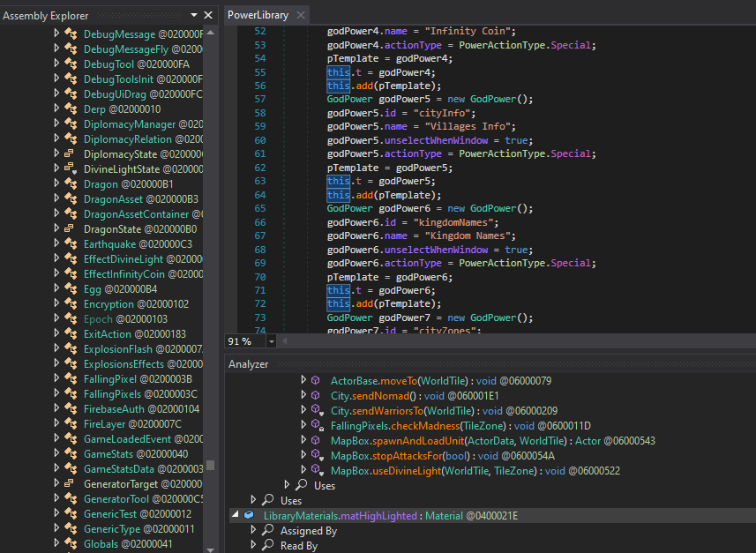Open the 91 % zoom dropdown

click(x=271, y=341)
